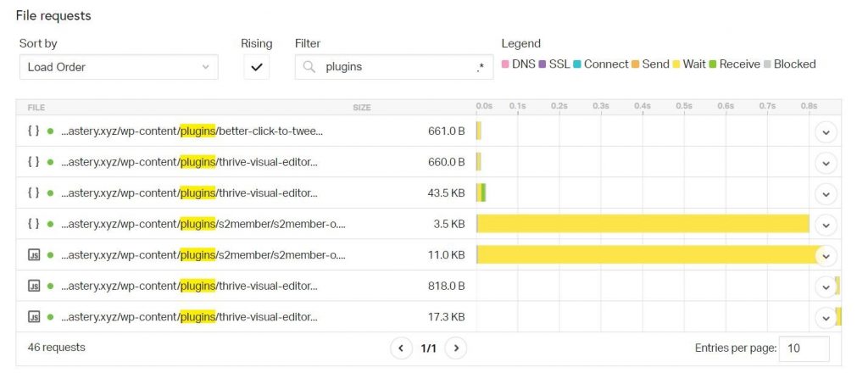Image resolution: width=868 pixels, height=379 pixels.
Task: Click green status dot of 3.5 KB row
Action: click(50, 225)
